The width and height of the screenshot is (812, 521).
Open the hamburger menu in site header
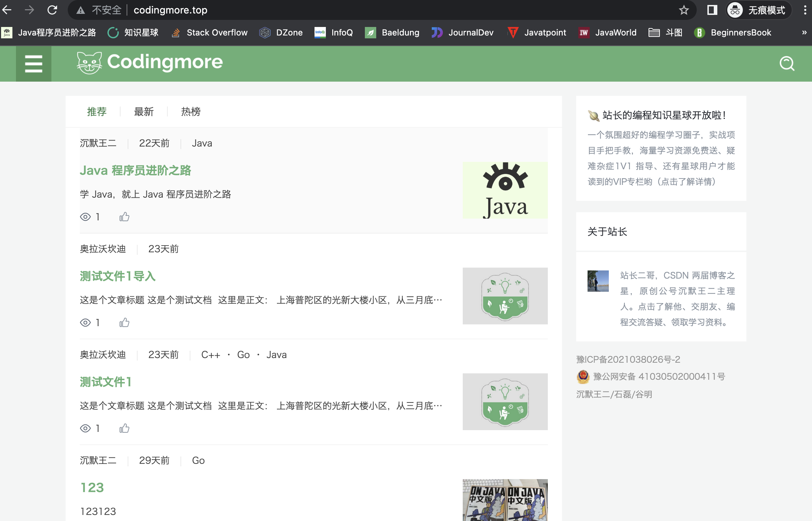34,64
